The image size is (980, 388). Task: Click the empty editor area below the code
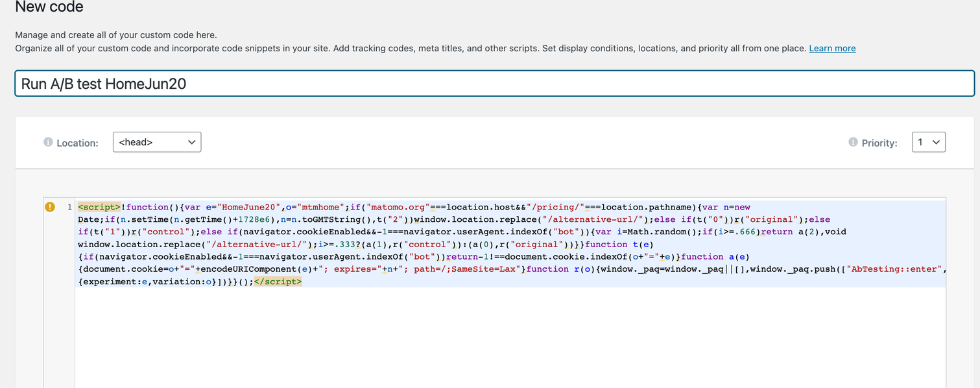pos(510,337)
